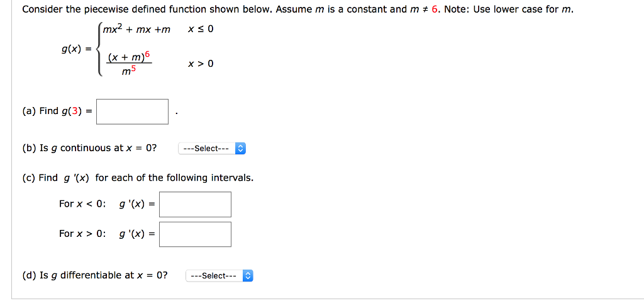
Task: Click the blue arrow icon on continuity dropdown
Action: click(x=241, y=149)
